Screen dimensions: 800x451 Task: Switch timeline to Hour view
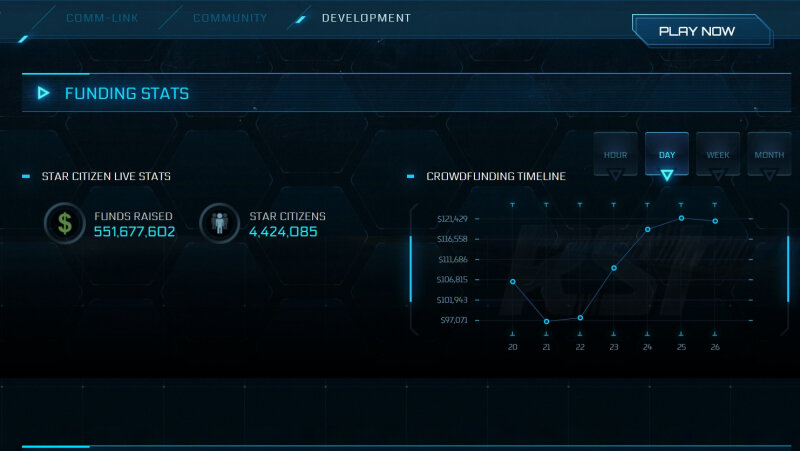coord(615,154)
